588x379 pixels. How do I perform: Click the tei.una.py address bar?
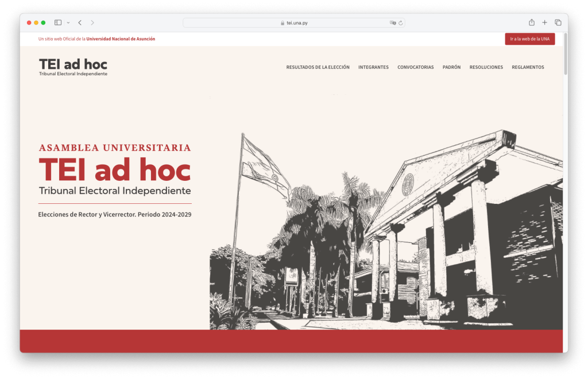[x=294, y=23]
